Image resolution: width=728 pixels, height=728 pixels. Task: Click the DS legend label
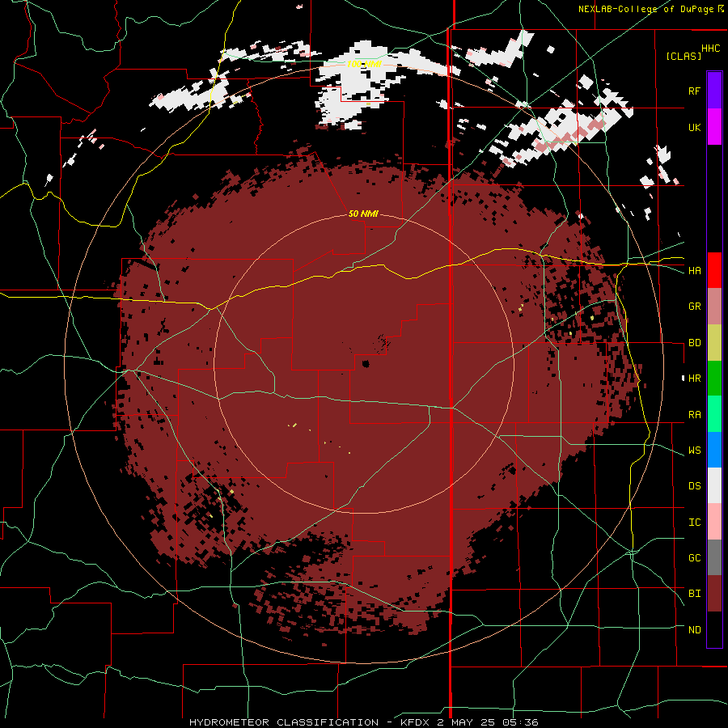694,485
